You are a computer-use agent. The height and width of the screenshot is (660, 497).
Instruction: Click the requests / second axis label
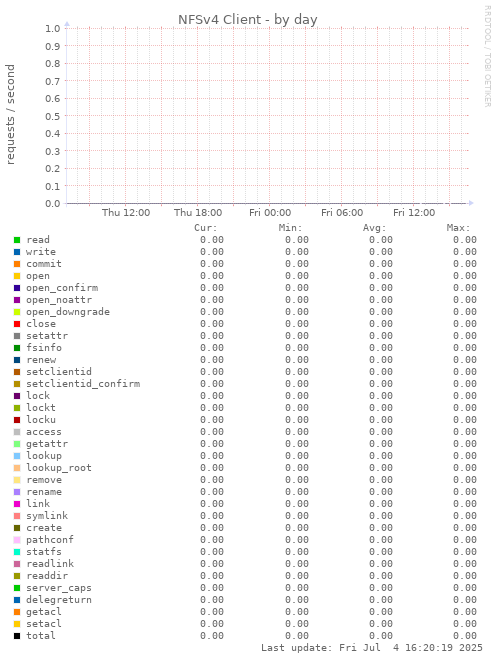[x=10, y=114]
